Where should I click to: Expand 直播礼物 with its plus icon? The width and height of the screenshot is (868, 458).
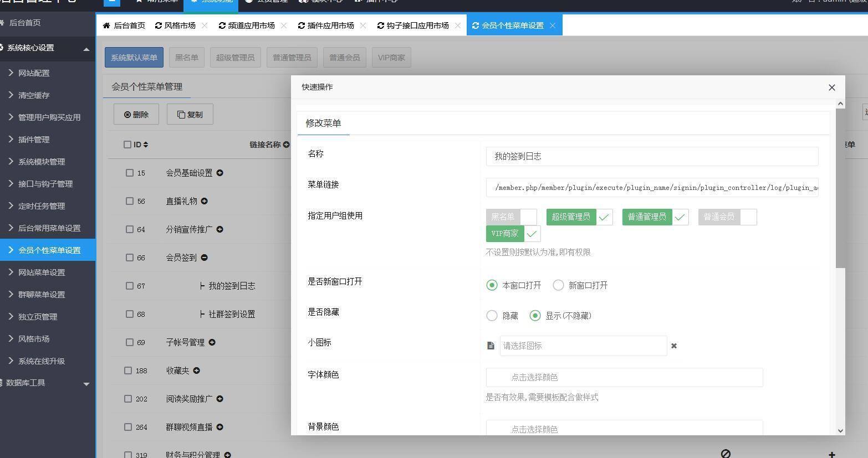[x=205, y=201]
